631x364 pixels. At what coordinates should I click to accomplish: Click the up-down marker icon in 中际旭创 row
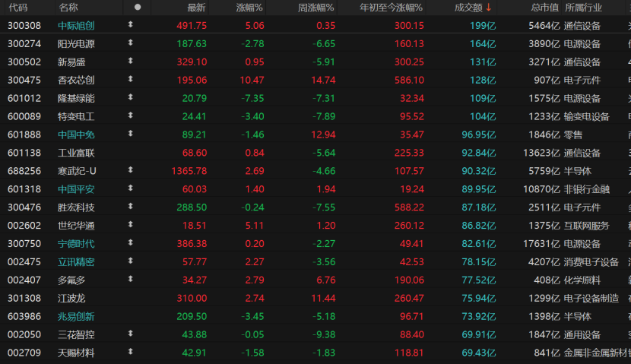[131, 24]
